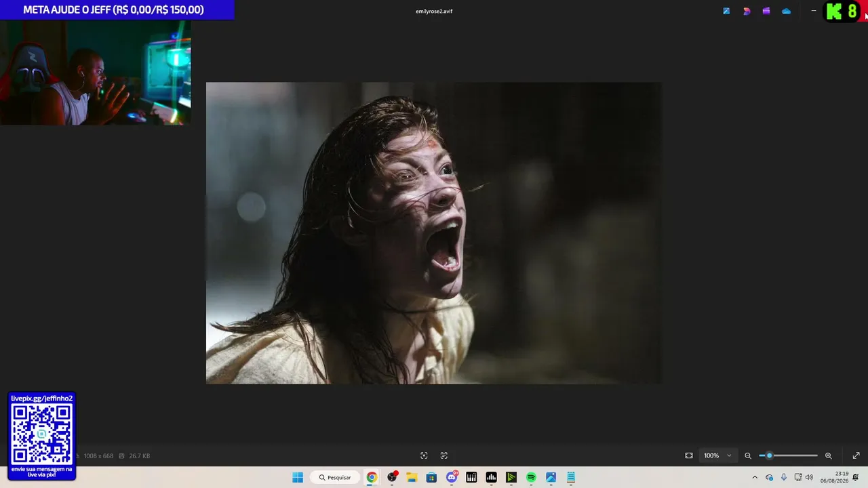Zoom out using the minus magnifier

tap(748, 455)
